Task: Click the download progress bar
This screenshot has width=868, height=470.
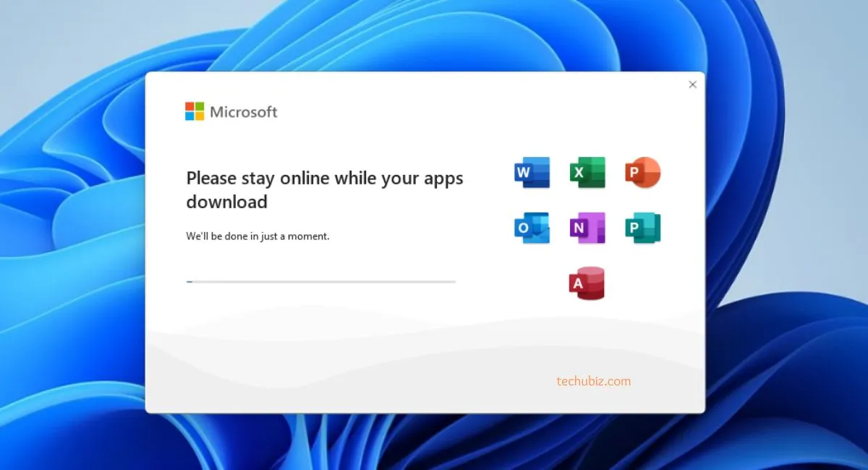Action: (321, 281)
